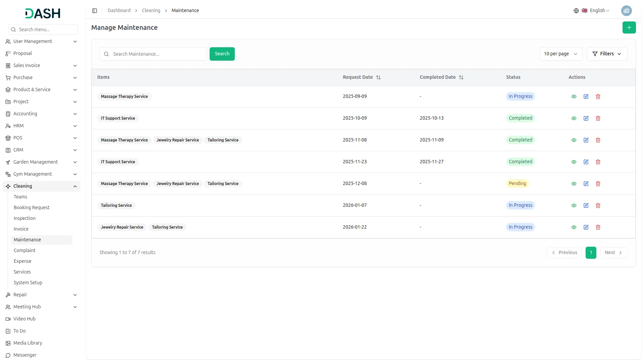Focus the Search Maintenance input field
This screenshot has height=362, width=644.
click(x=158, y=54)
